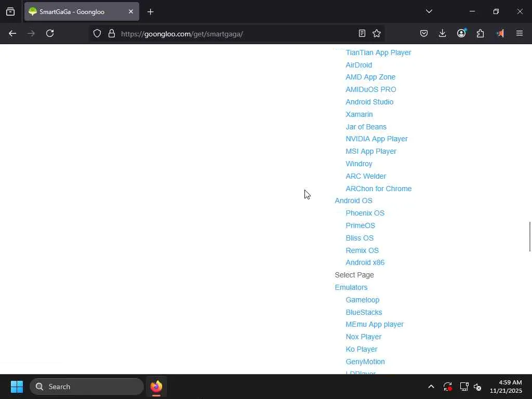
Task: Open MEmu App player link
Action: (x=375, y=324)
